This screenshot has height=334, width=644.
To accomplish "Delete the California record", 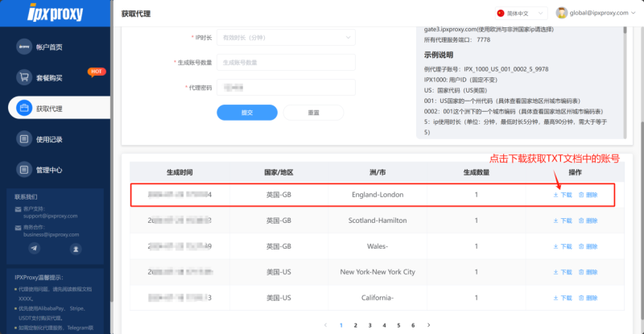I will click(x=588, y=298).
